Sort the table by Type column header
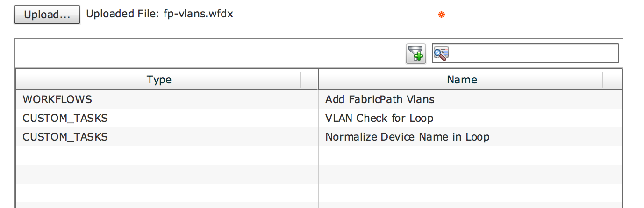The width and height of the screenshot is (644, 208). [x=159, y=80]
